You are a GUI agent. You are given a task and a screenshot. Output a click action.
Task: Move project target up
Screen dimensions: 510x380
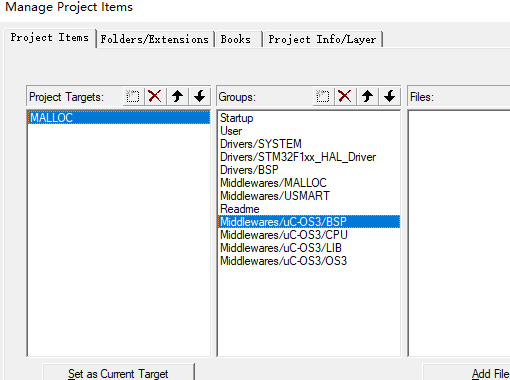click(x=177, y=97)
